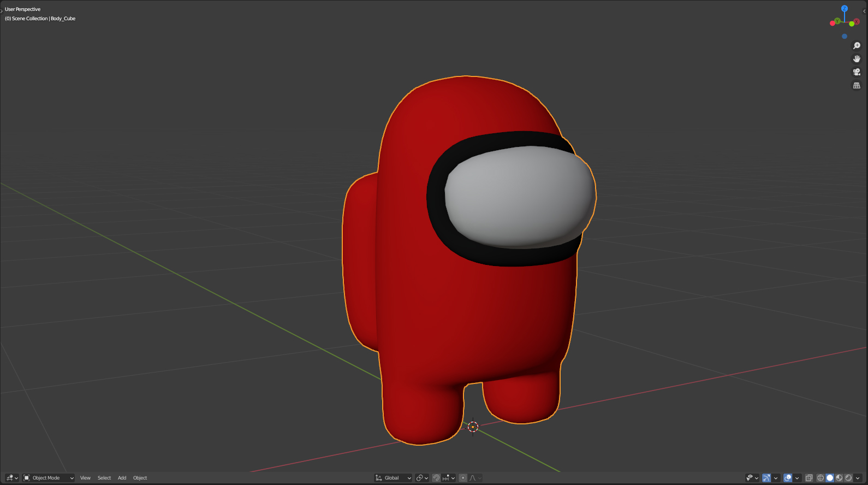
Task: Open the object types visibility dropdown
Action: [x=752, y=478]
